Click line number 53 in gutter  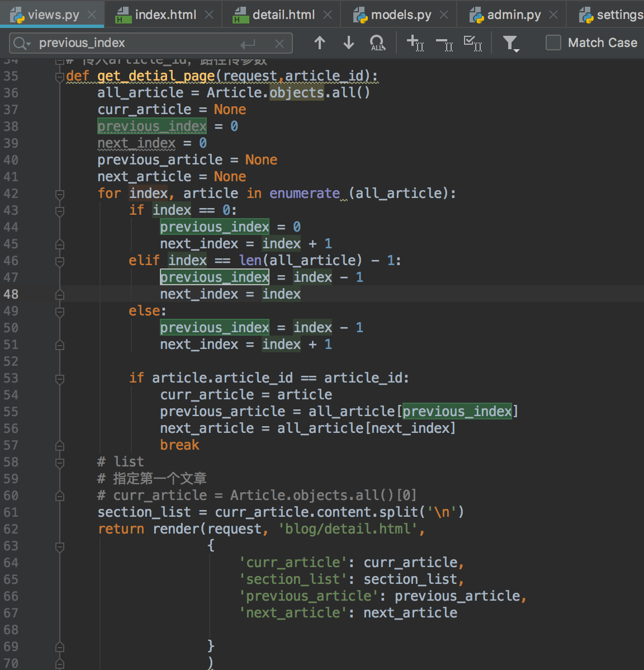click(11, 379)
